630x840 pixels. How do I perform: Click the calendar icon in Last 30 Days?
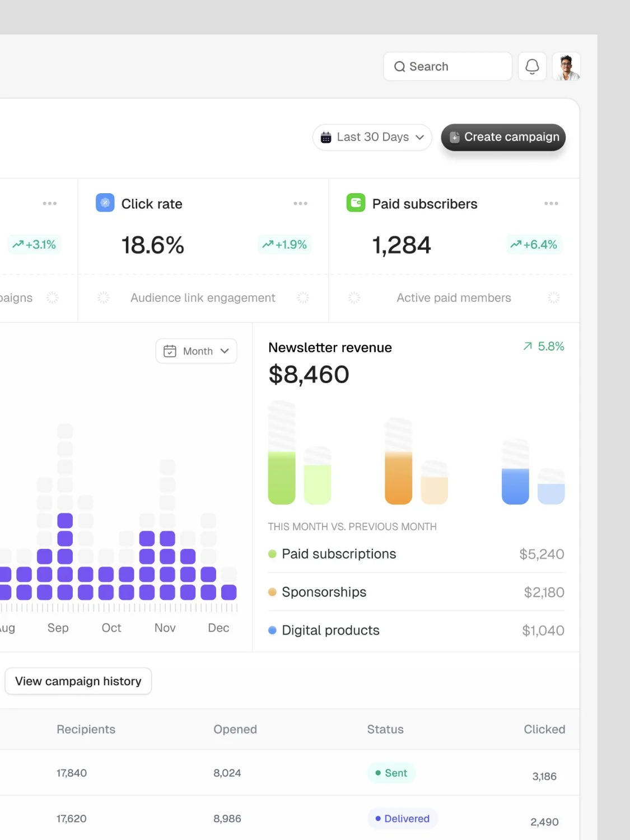(326, 137)
